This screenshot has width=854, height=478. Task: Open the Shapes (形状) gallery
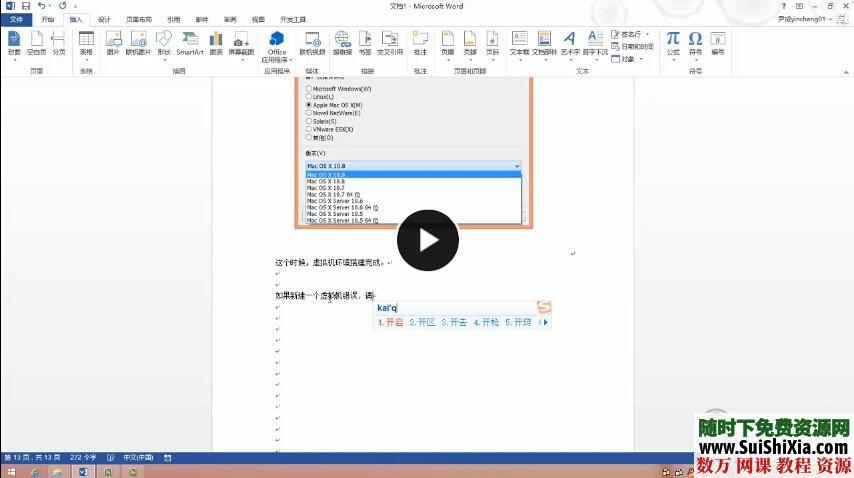[163, 44]
